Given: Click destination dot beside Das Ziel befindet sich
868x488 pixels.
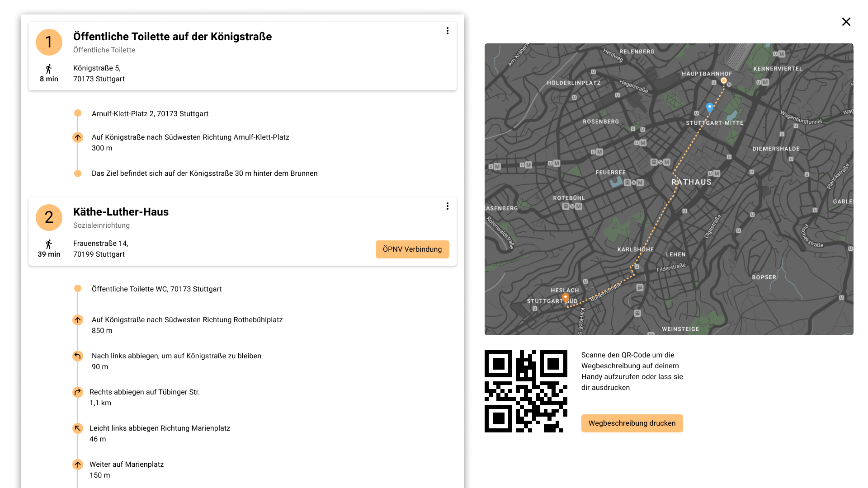Looking at the screenshot, I should tap(78, 174).
